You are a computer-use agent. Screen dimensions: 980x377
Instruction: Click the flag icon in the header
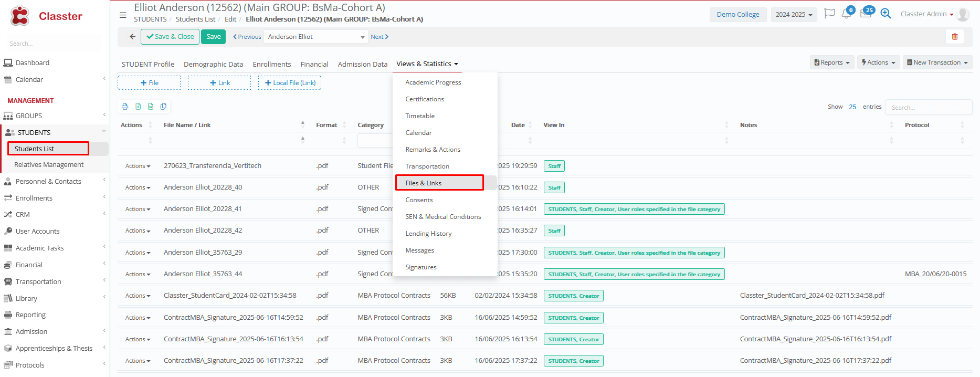(829, 14)
